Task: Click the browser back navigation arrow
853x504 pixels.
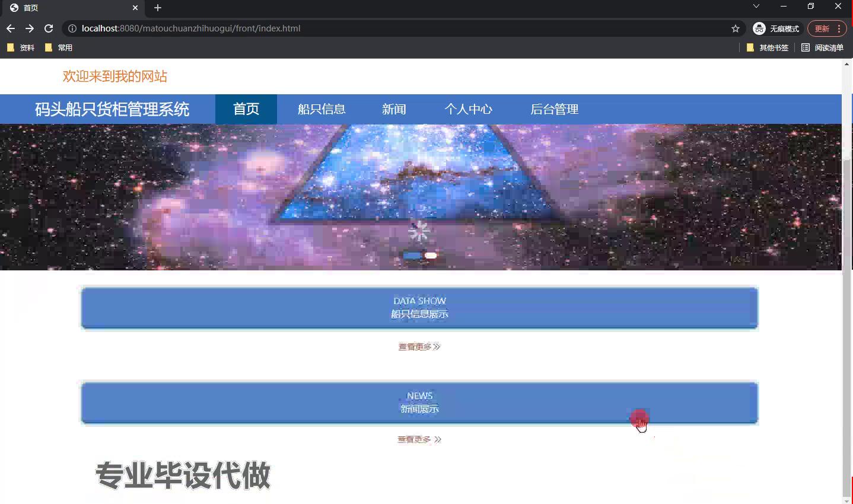Action: [10, 28]
